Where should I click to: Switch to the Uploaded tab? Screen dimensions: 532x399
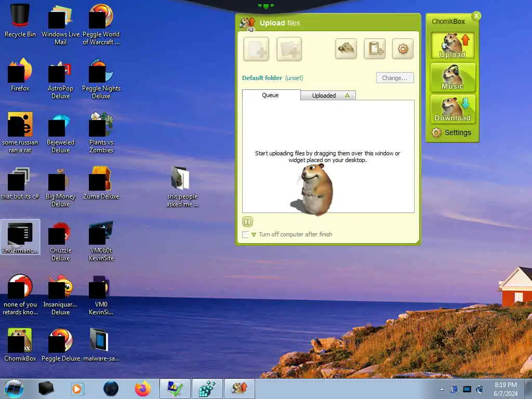click(x=328, y=96)
